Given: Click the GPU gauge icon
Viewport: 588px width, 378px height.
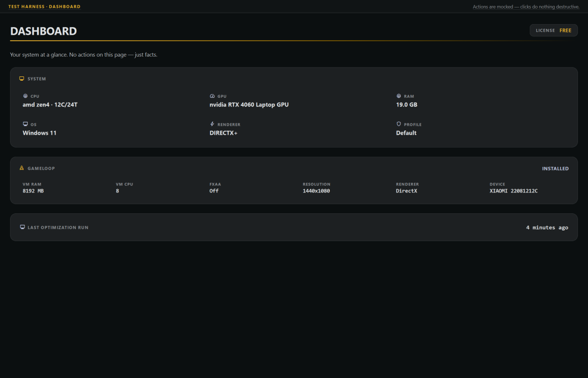Looking at the screenshot, I should coord(212,96).
